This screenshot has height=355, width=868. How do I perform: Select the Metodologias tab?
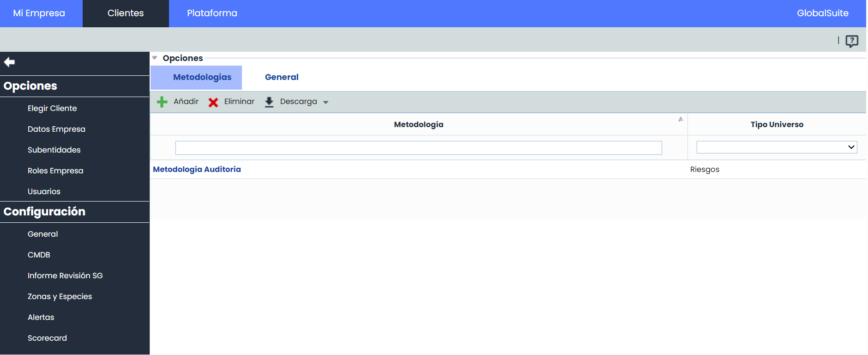point(202,77)
